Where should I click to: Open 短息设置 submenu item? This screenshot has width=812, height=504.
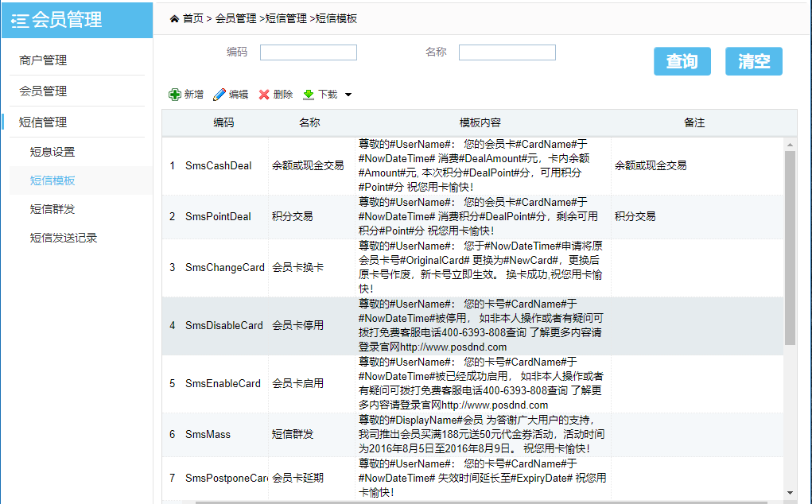pos(52,152)
